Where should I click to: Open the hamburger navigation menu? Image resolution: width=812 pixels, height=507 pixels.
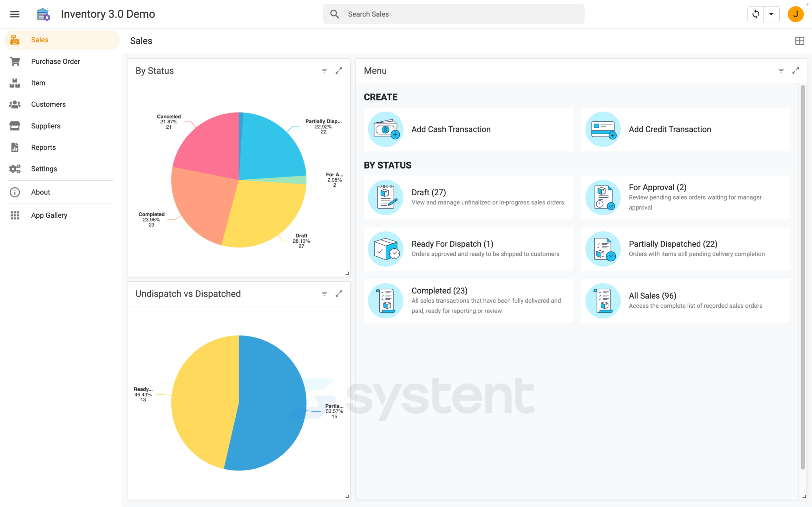coord(15,14)
